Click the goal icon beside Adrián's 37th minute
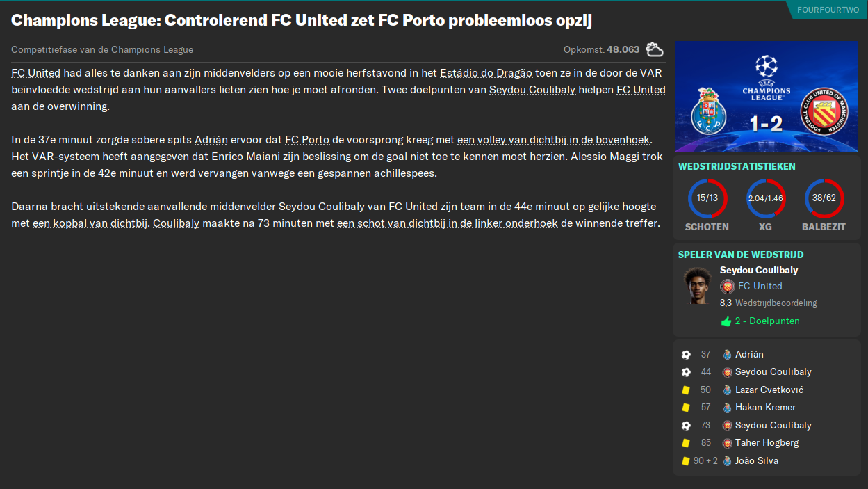The width and height of the screenshot is (868, 489). click(687, 354)
